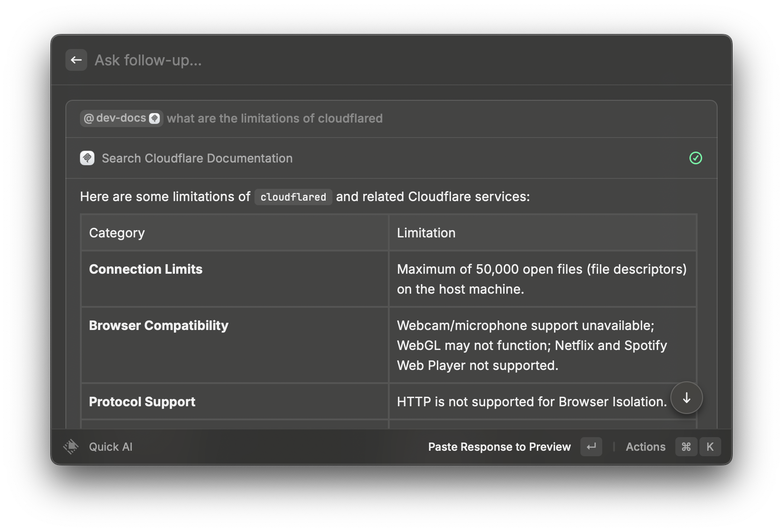
Task: Click the Limitation column header
Action: (x=543, y=232)
